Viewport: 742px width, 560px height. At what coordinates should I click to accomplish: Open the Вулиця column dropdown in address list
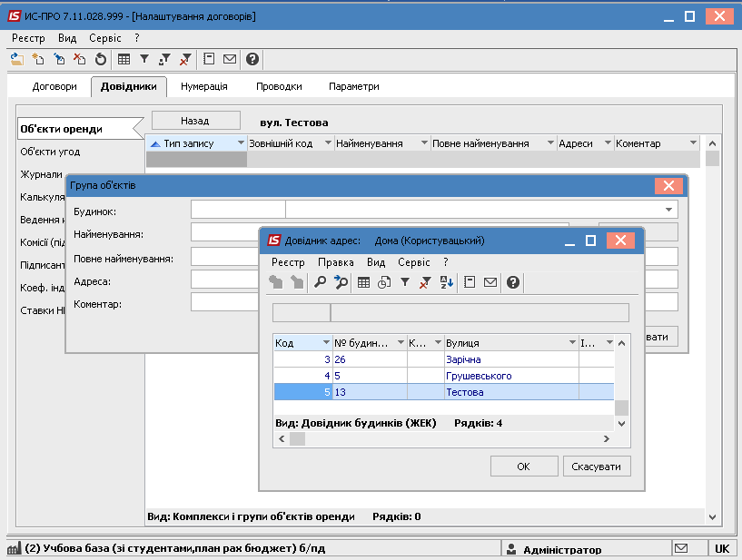[572, 342]
